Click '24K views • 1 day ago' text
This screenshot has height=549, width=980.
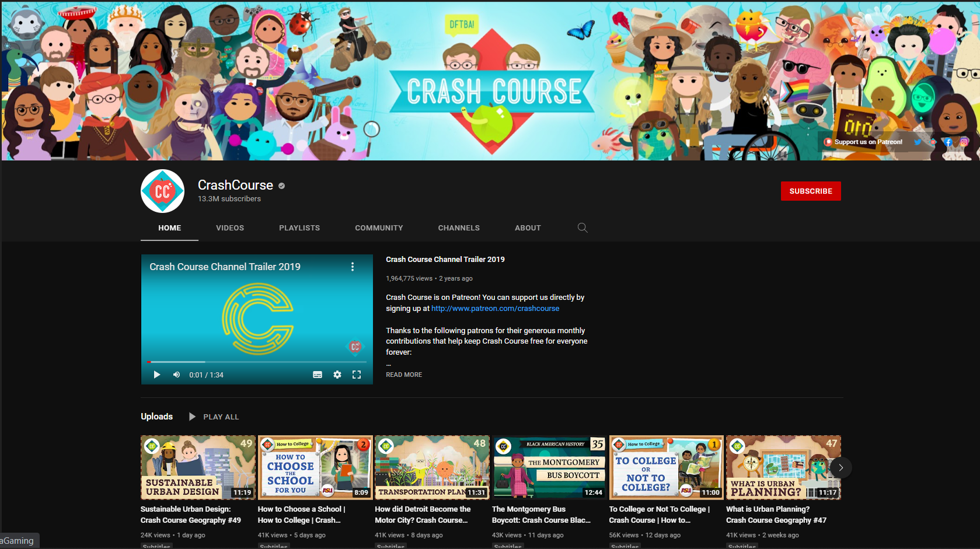pos(173,535)
